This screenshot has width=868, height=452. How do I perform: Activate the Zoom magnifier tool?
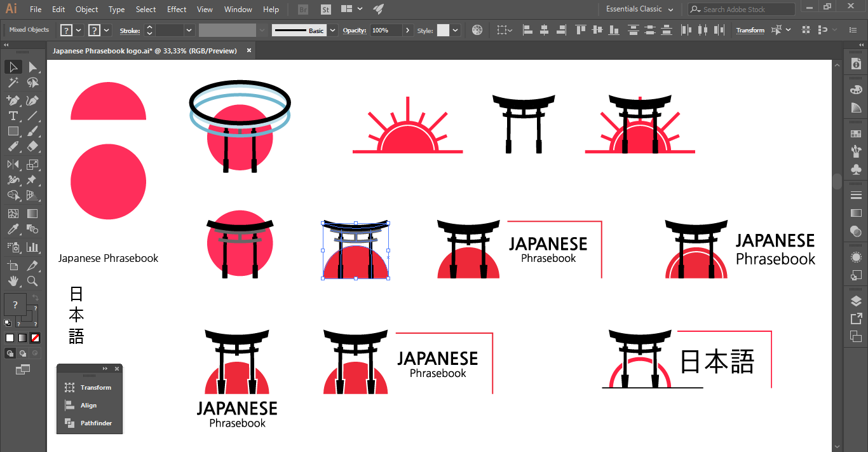point(32,281)
